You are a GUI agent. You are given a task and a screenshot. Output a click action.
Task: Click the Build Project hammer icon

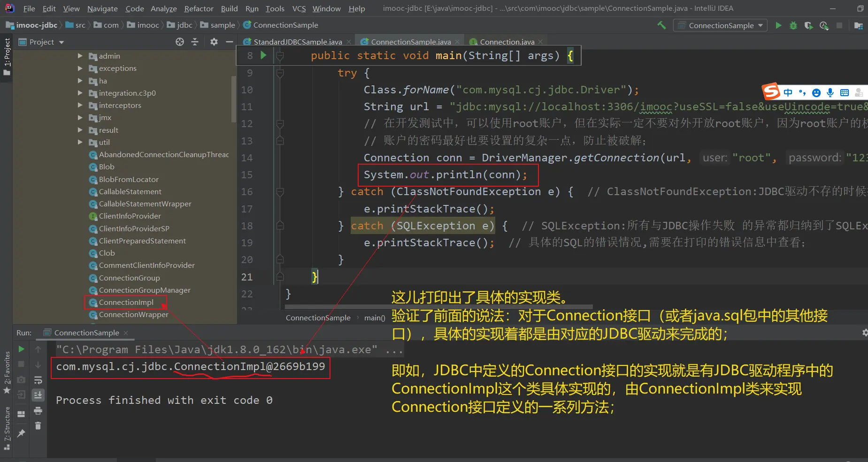661,25
